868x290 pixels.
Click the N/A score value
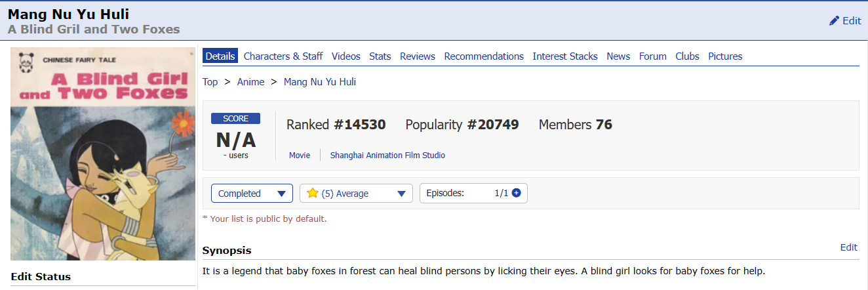235,139
